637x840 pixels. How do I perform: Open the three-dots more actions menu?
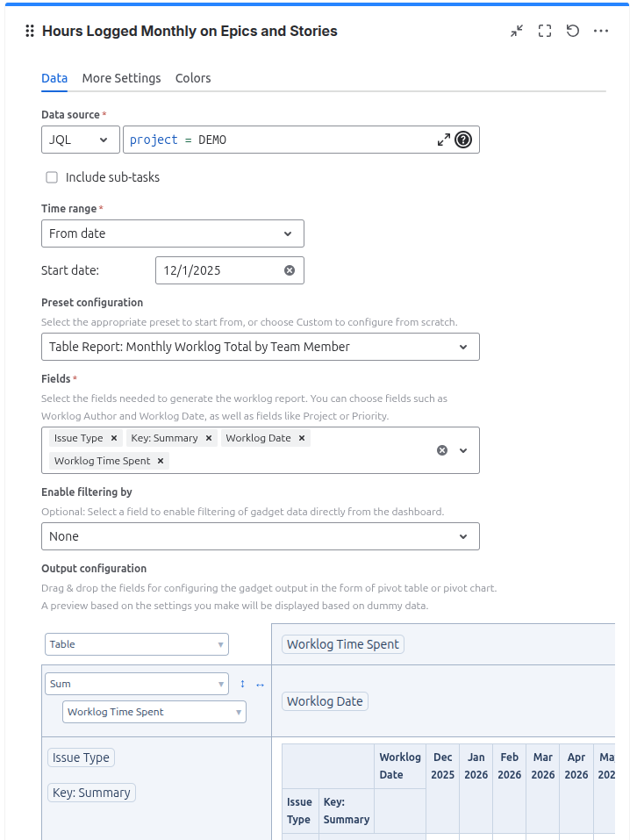[601, 31]
